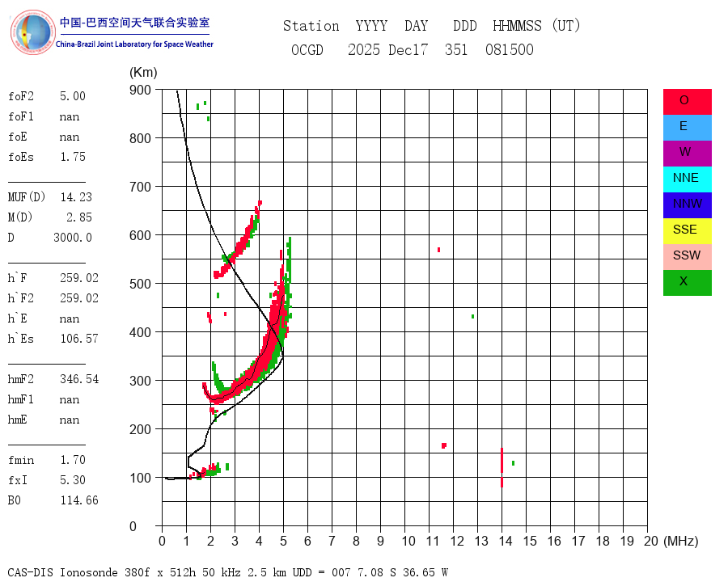This screenshot has width=728, height=582.
Task: Click the M(D) value 2.85
Action: [x=79, y=217]
